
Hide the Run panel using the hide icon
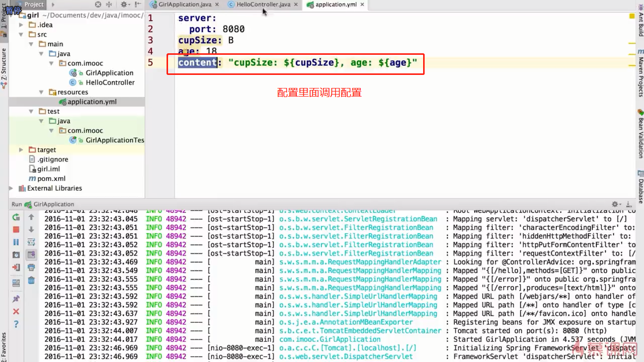(x=630, y=204)
